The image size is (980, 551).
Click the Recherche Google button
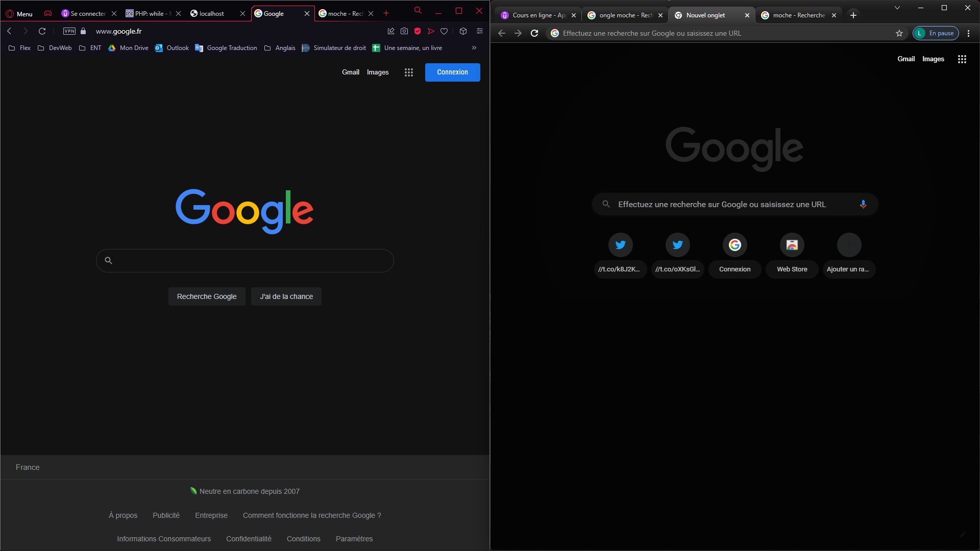pyautogui.click(x=207, y=296)
